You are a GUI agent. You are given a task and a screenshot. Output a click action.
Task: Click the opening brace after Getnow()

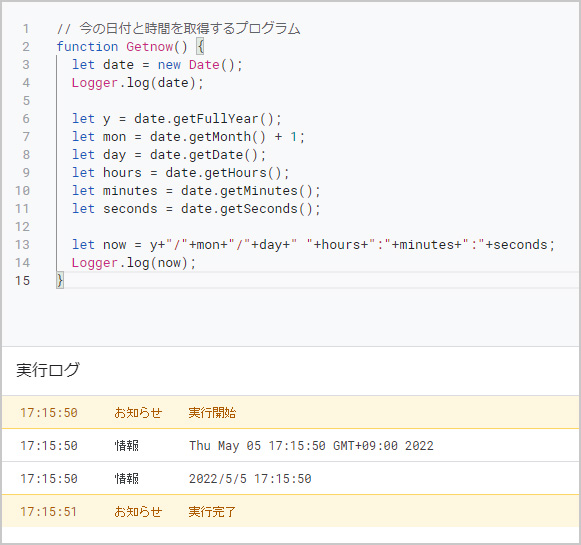tap(200, 47)
